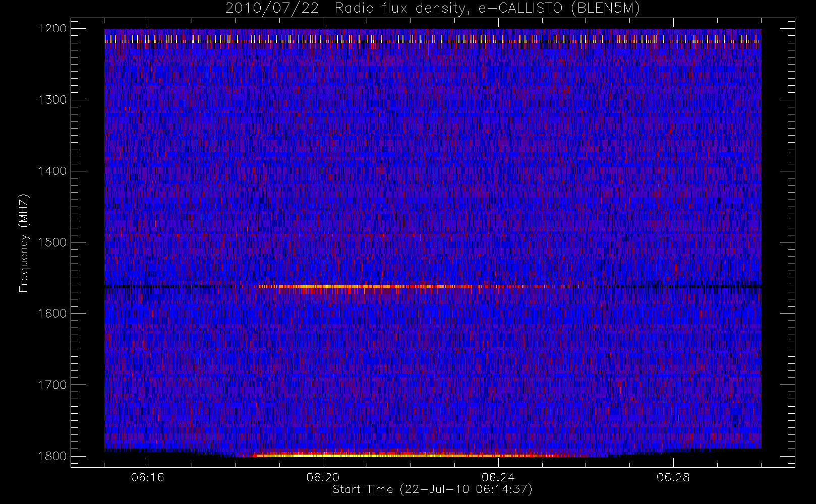Click the 1300 frequency tick label
Image resolution: width=816 pixels, height=504 pixels.
(x=52, y=100)
